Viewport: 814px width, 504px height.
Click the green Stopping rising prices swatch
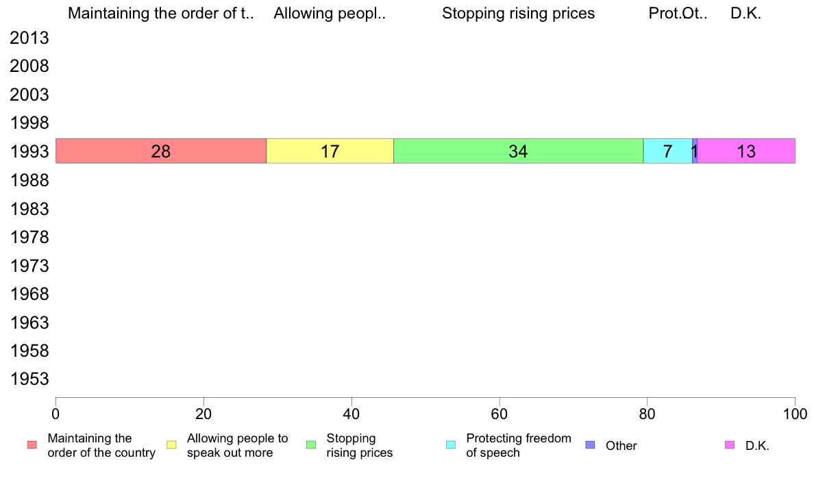pyautogui.click(x=311, y=445)
